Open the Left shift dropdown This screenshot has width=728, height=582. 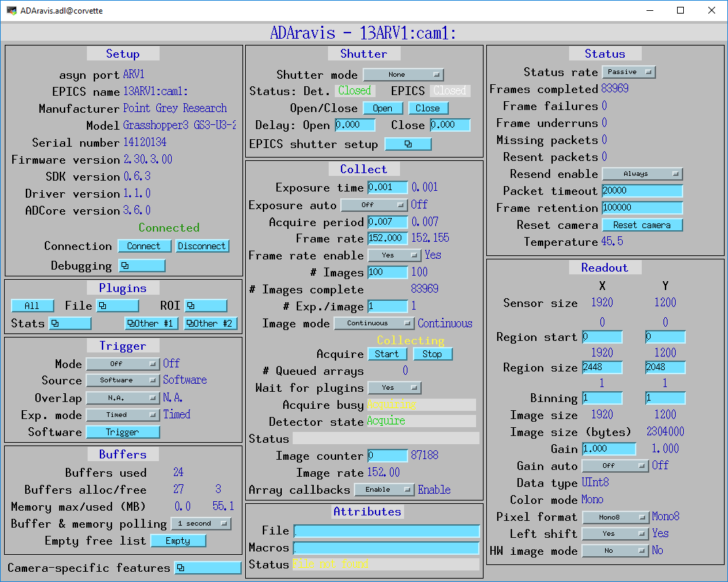tap(615, 534)
